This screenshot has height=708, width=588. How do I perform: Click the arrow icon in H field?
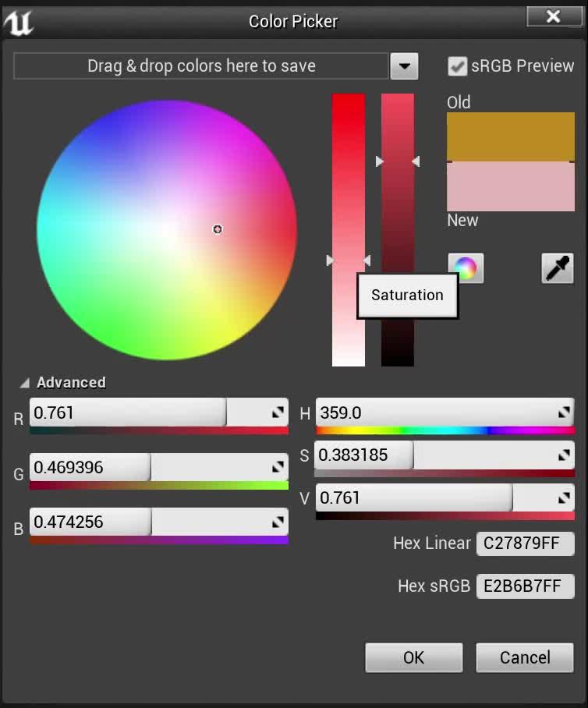click(x=564, y=412)
